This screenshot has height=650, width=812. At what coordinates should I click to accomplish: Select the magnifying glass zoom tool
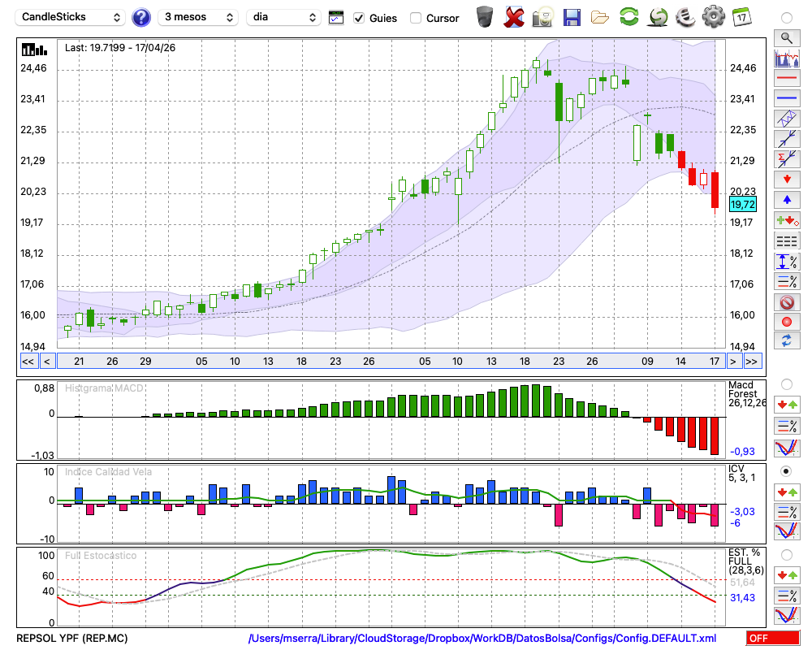click(787, 38)
